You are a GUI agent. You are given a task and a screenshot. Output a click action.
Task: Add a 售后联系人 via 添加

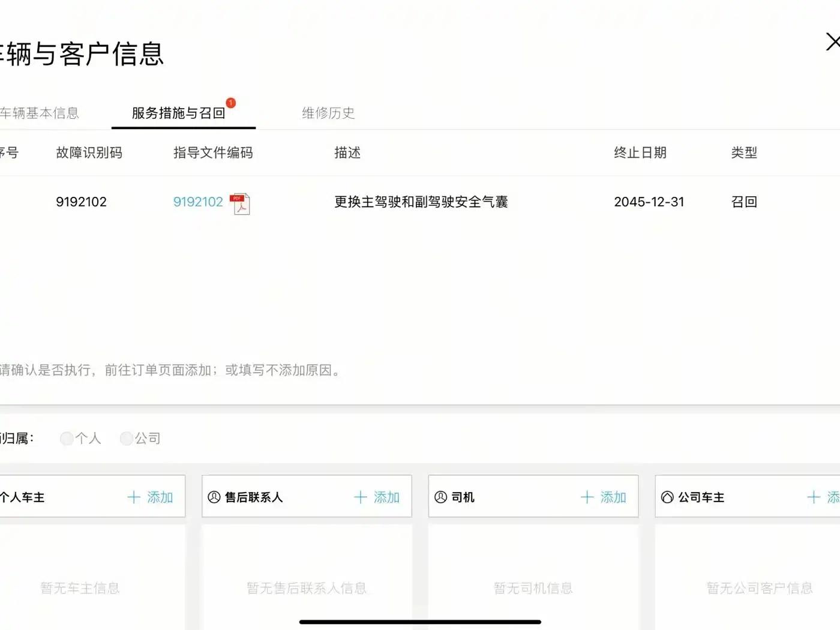coord(386,497)
